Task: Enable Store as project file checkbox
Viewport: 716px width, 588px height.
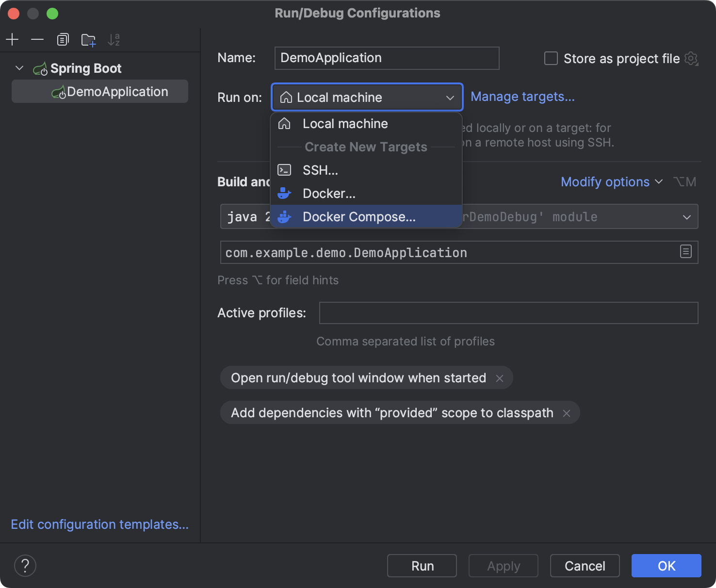Action: point(551,59)
